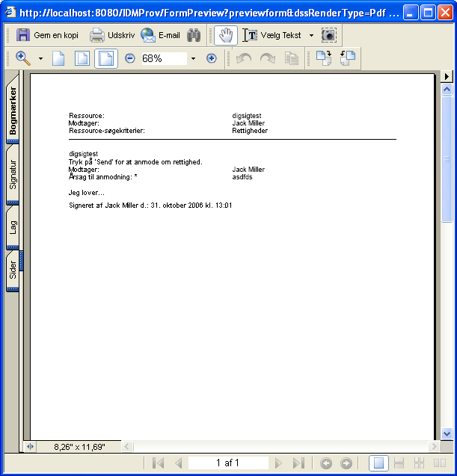
Task: Click the vertical scrollbar up arrow
Action: [x=447, y=89]
